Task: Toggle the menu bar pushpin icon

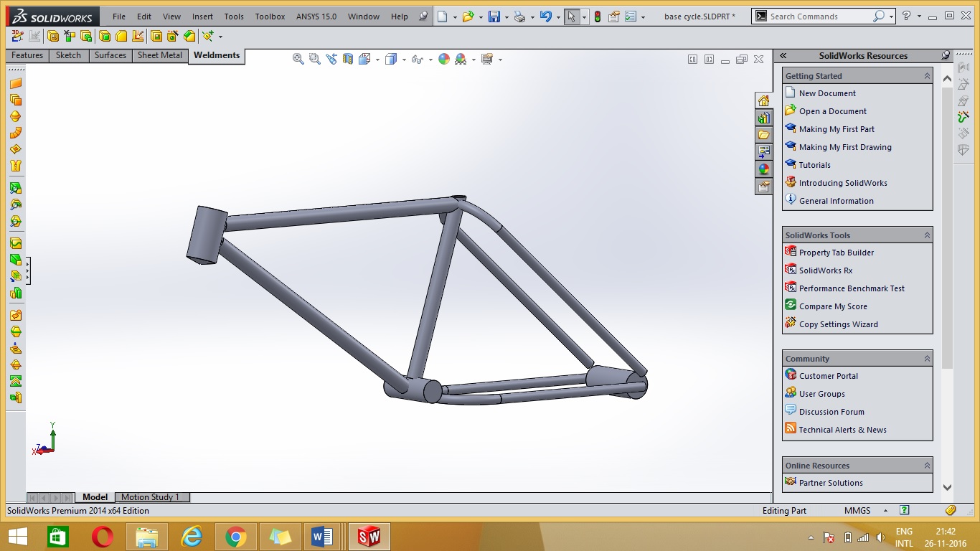Action: click(423, 17)
